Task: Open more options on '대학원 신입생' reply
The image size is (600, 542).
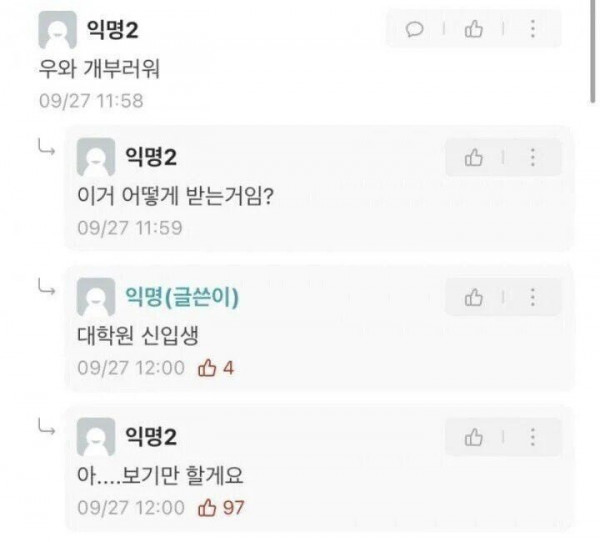Action: [532, 297]
